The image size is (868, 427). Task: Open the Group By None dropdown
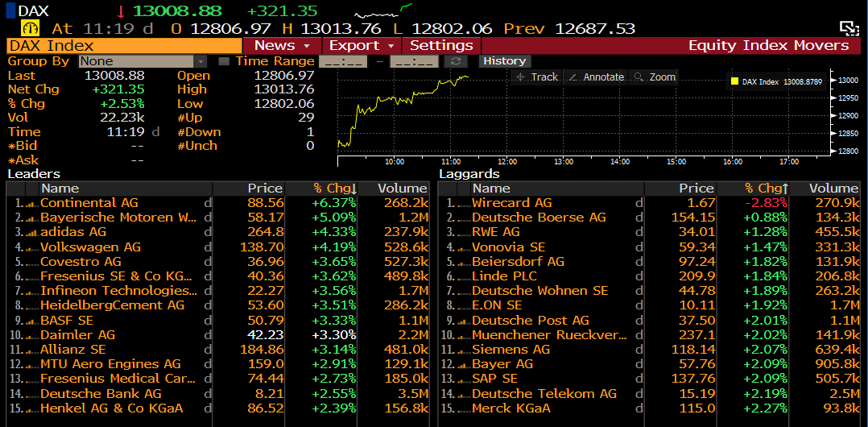click(143, 61)
